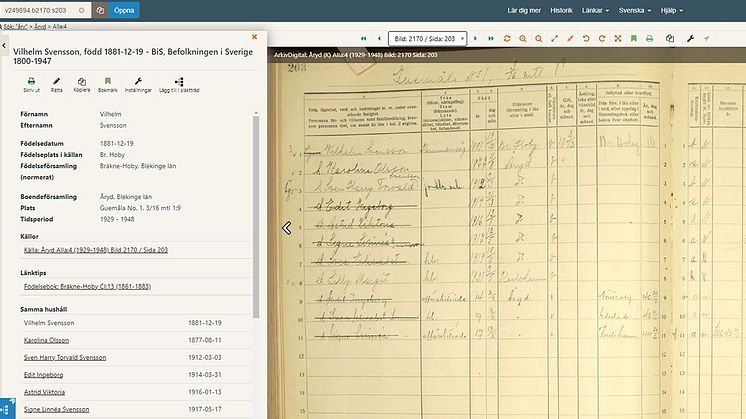Click Lägg till i släktträd icon
This screenshot has height=419, width=746.
point(178,83)
